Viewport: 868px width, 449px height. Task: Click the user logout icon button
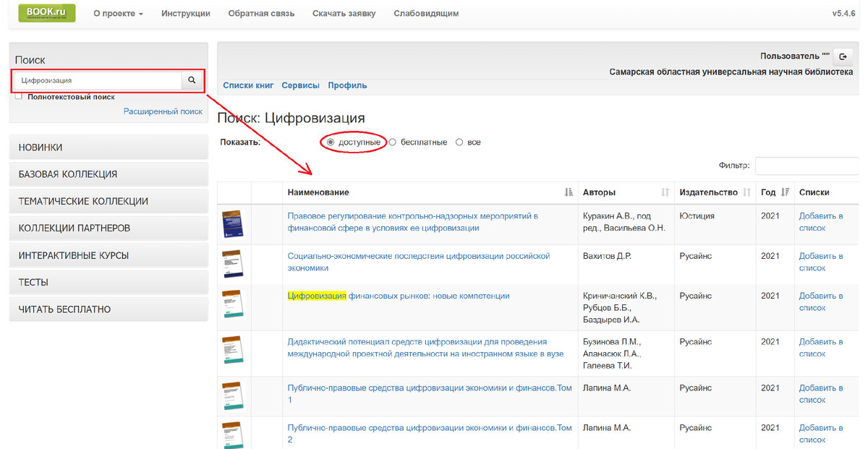point(843,56)
